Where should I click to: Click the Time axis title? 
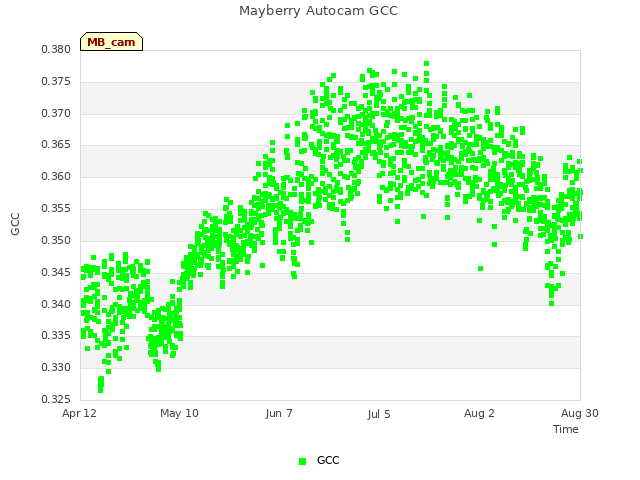[x=566, y=429]
